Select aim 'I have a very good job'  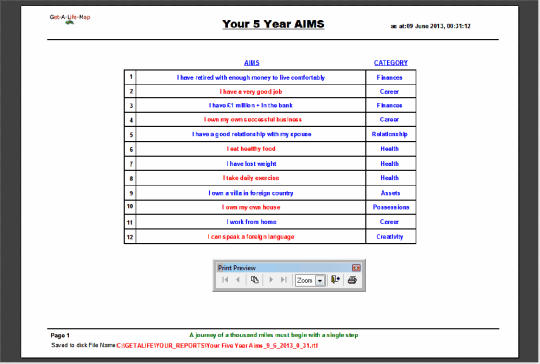251,92
